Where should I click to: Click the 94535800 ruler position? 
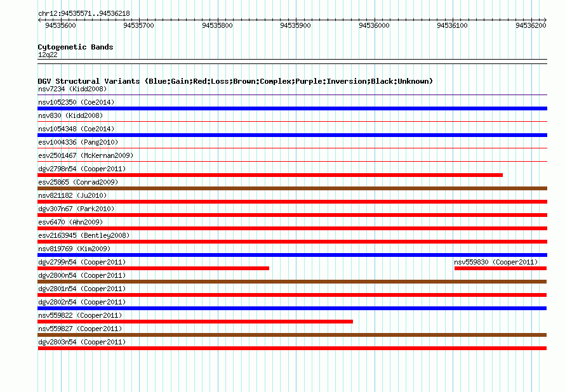217,25
